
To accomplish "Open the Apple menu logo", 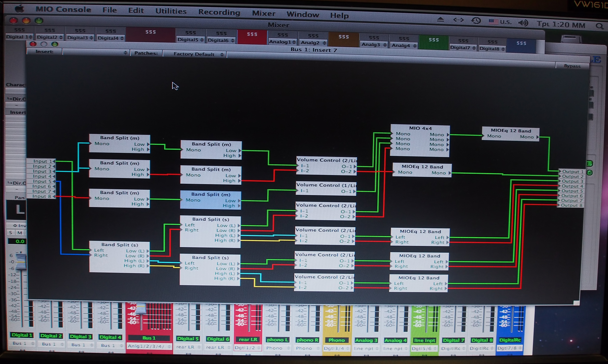I will coord(19,9).
